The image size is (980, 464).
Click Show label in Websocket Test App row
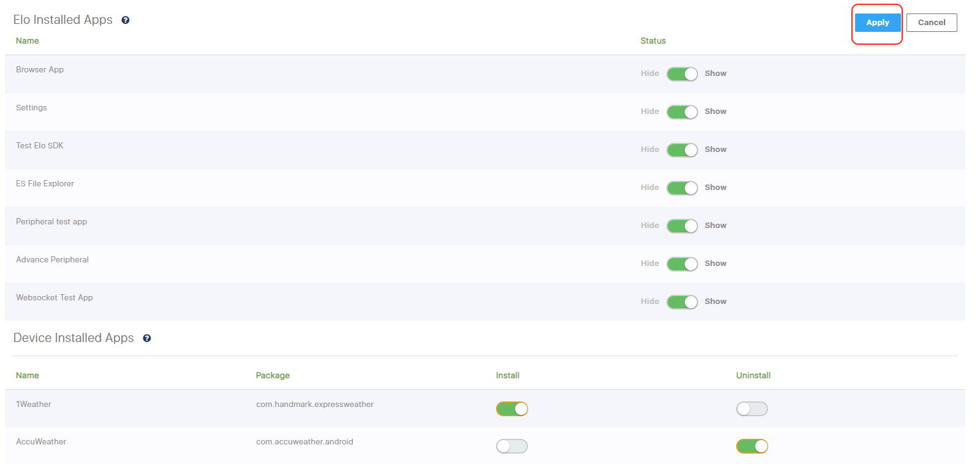[715, 302]
